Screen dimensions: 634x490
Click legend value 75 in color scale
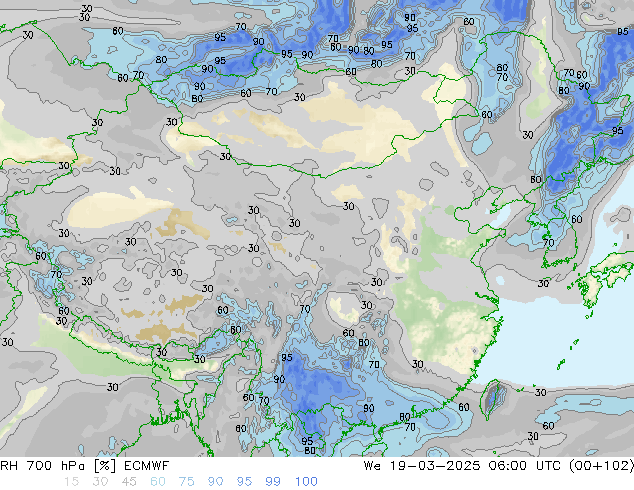[186, 482]
